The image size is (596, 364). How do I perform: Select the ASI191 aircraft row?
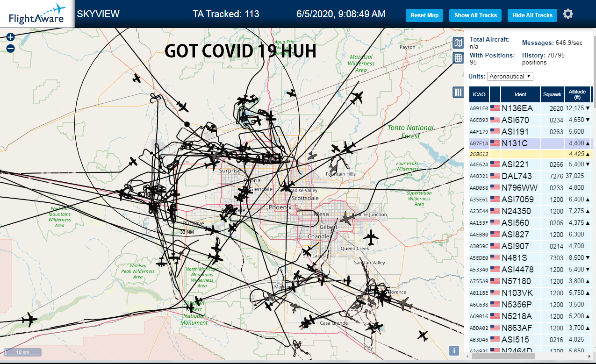pos(531,132)
